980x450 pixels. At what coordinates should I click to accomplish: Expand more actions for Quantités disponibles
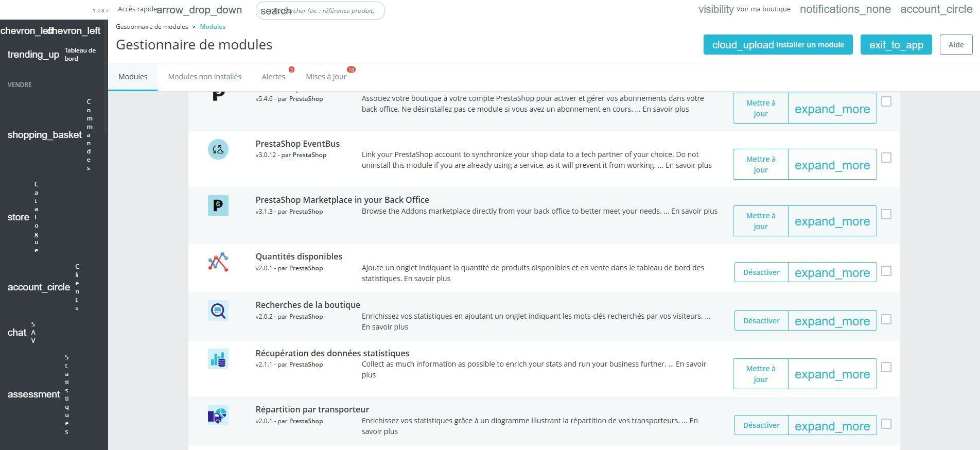click(x=832, y=272)
